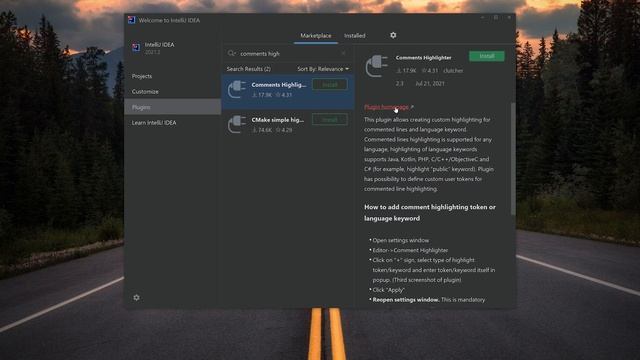
Task: Click the Search Results (2) label
Action: 249,69
